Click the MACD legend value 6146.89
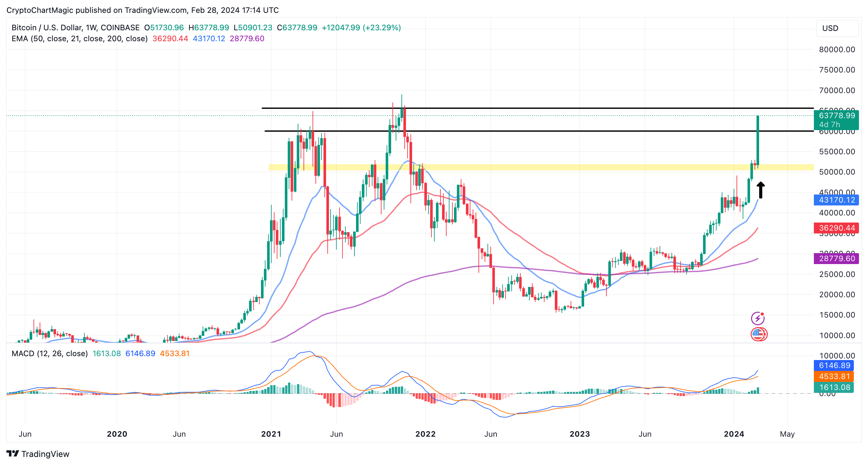Screen dimensions: 868x465 point(140,354)
